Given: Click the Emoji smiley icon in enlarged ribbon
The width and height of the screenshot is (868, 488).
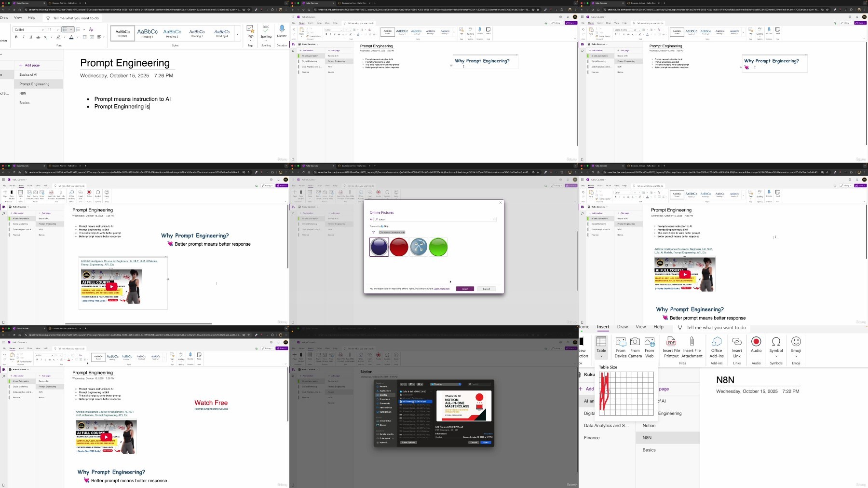Looking at the screenshot, I should (x=796, y=341).
